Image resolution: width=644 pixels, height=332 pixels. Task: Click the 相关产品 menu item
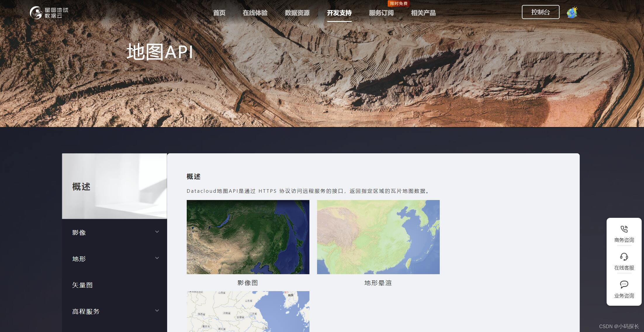click(423, 13)
